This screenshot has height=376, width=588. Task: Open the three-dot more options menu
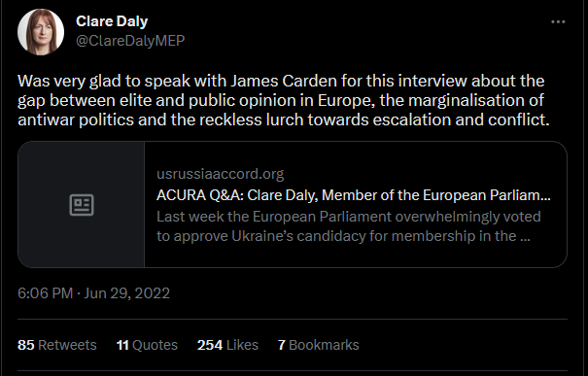pyautogui.click(x=558, y=21)
